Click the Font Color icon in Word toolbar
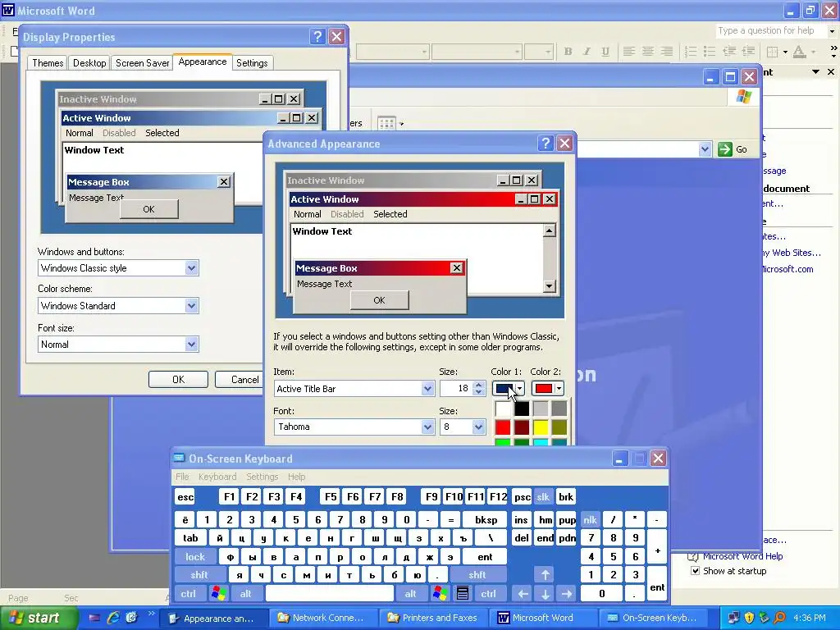 coord(799,52)
